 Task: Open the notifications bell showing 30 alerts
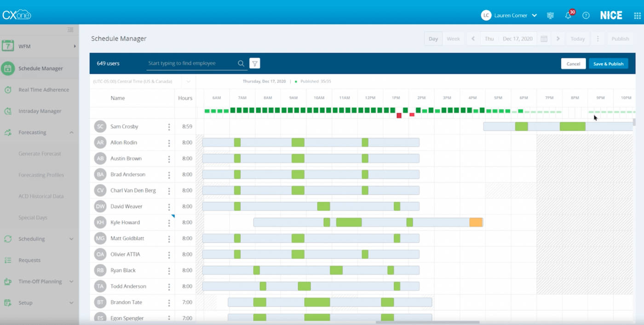pos(568,15)
